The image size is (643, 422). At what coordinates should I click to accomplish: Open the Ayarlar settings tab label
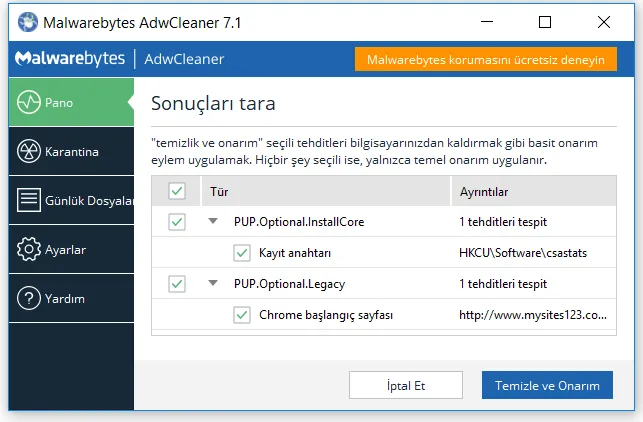pyautogui.click(x=66, y=249)
